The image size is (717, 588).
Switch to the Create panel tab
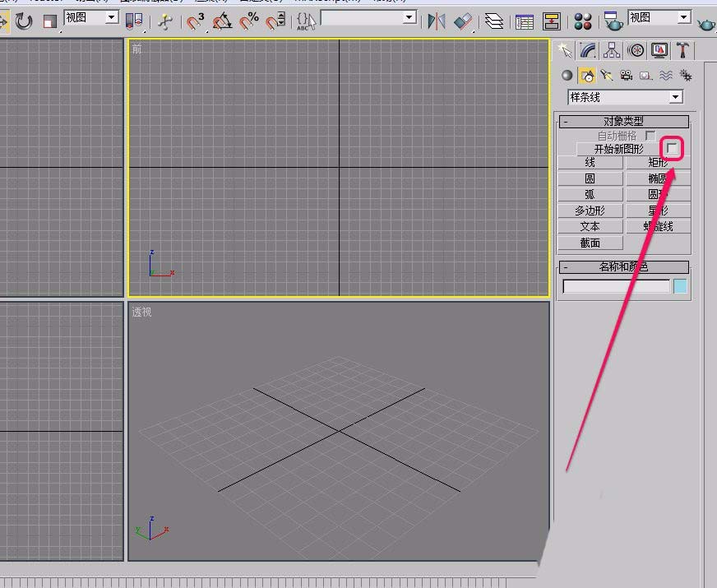[x=564, y=50]
